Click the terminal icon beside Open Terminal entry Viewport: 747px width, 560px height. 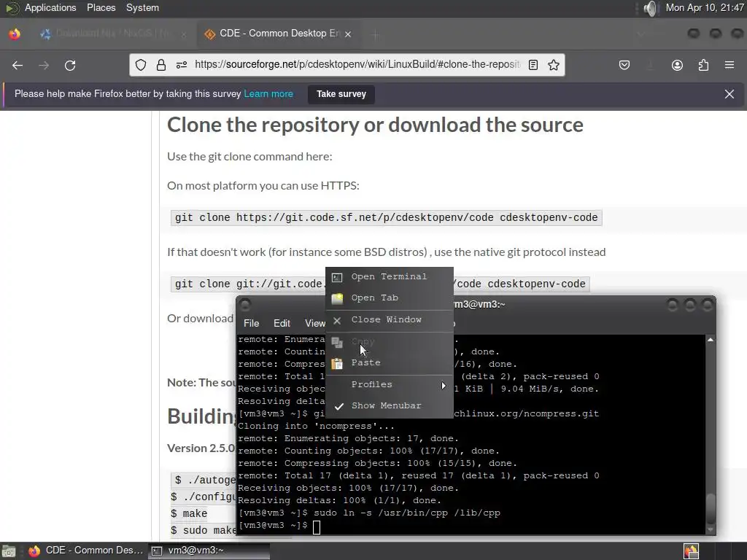tap(337, 277)
